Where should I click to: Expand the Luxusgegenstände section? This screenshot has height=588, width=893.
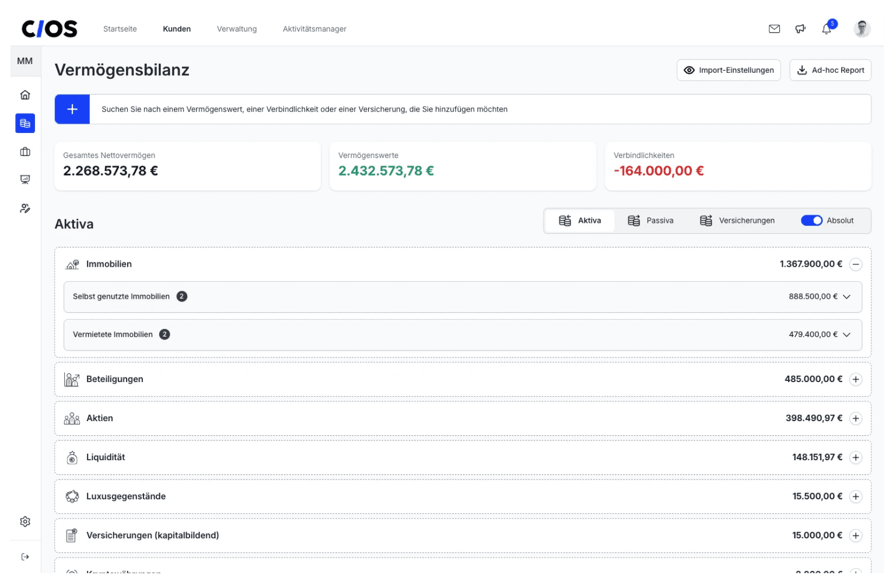pyautogui.click(x=856, y=496)
